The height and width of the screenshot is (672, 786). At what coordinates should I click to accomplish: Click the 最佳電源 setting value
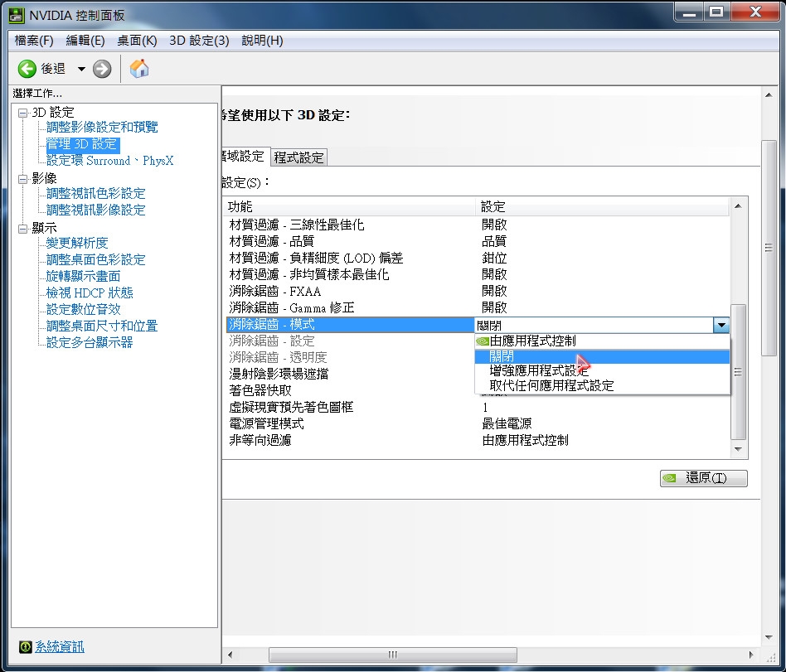pos(507,424)
